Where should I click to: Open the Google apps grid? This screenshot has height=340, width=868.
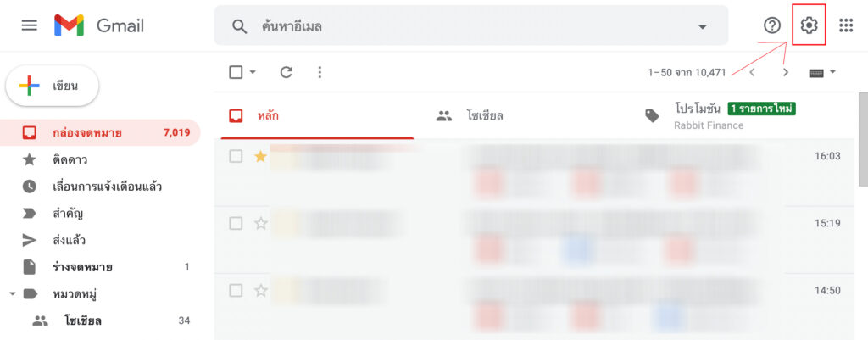845,25
